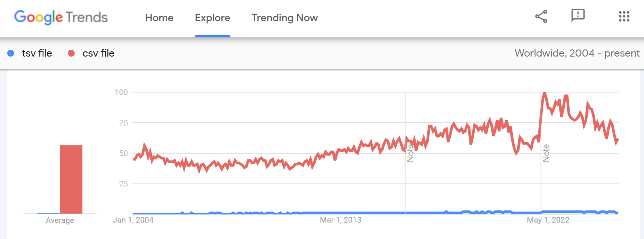Click the tsv file label text

click(x=37, y=53)
